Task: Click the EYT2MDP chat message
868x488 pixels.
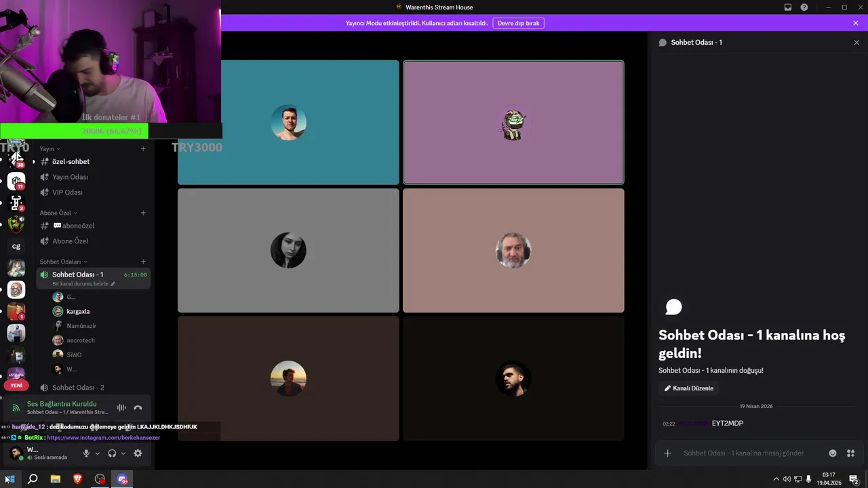Action: (x=728, y=424)
